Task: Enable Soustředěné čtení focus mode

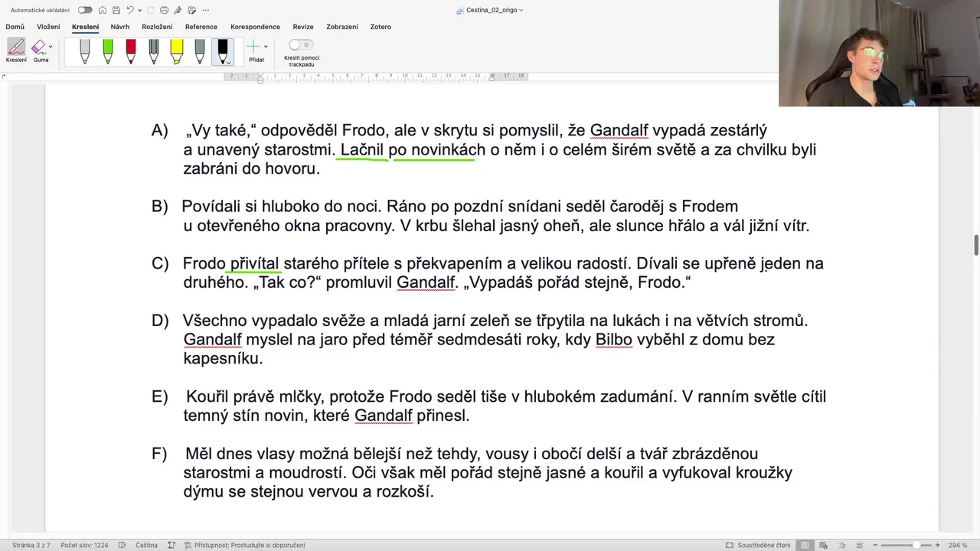Action: tap(758, 545)
